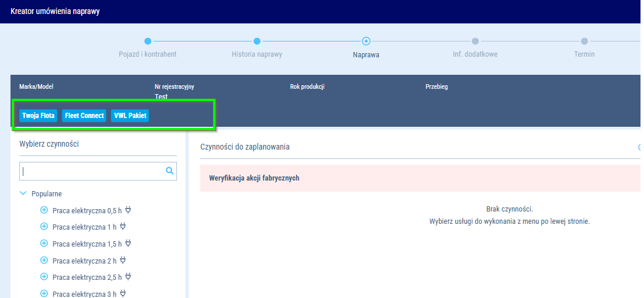The image size is (644, 298).
Task: Select Praca elektryczna 2 h list item
Action: (x=84, y=261)
